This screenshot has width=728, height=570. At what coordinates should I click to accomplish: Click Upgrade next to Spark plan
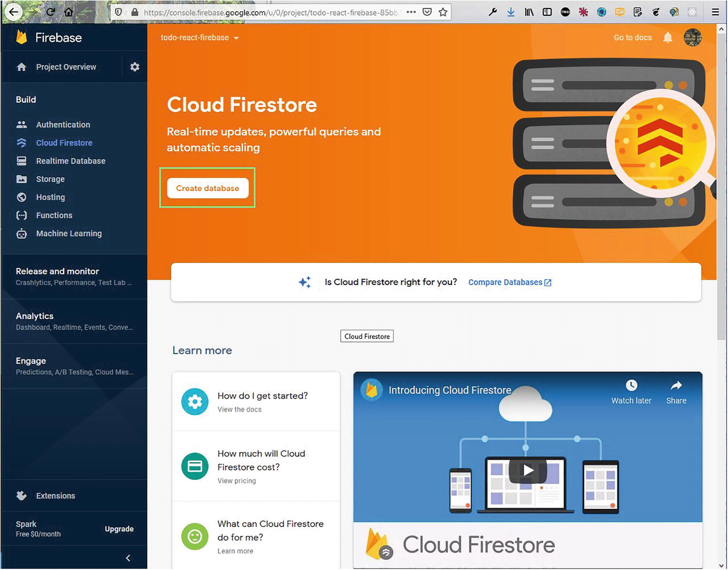coord(119,529)
